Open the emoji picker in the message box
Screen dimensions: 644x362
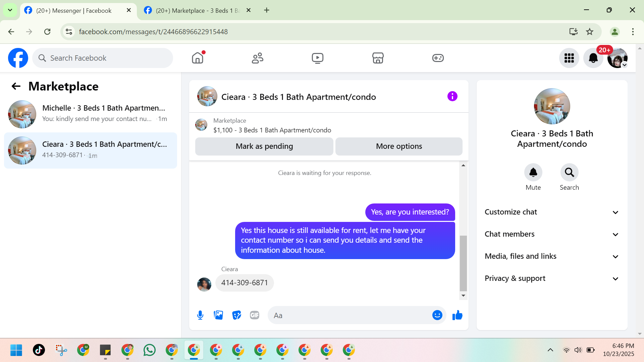click(437, 315)
